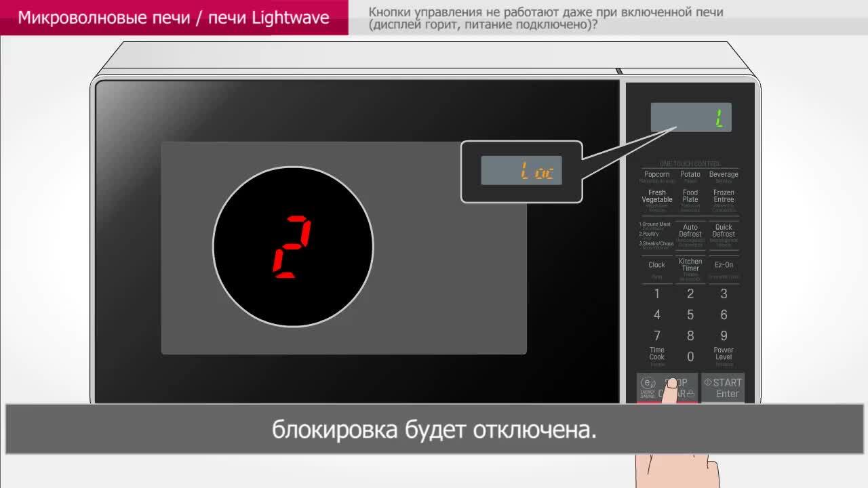Tap number 5 on the keypad
868x488 pixels.
tap(690, 315)
